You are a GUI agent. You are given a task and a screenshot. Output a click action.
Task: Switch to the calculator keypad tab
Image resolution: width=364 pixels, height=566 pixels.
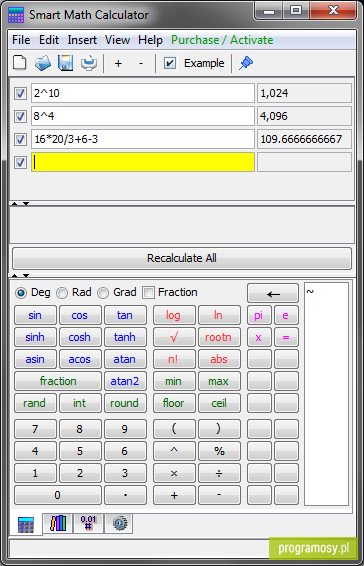pos(26,524)
